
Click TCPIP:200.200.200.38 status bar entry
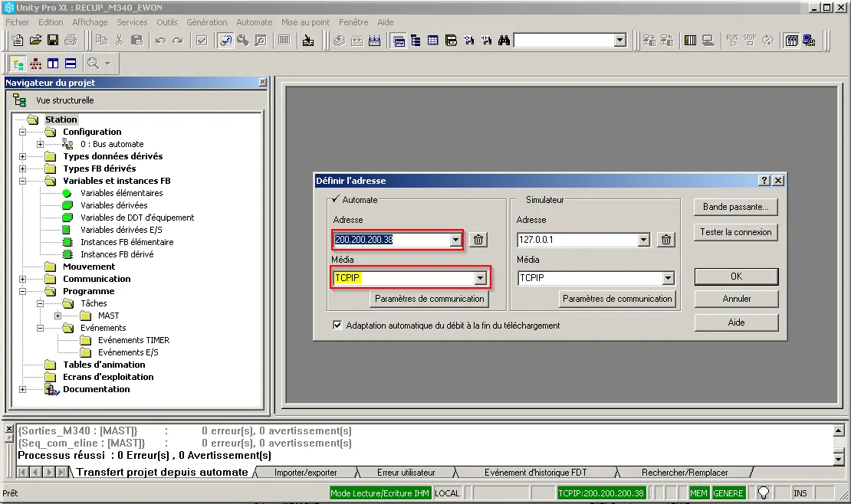click(x=601, y=493)
